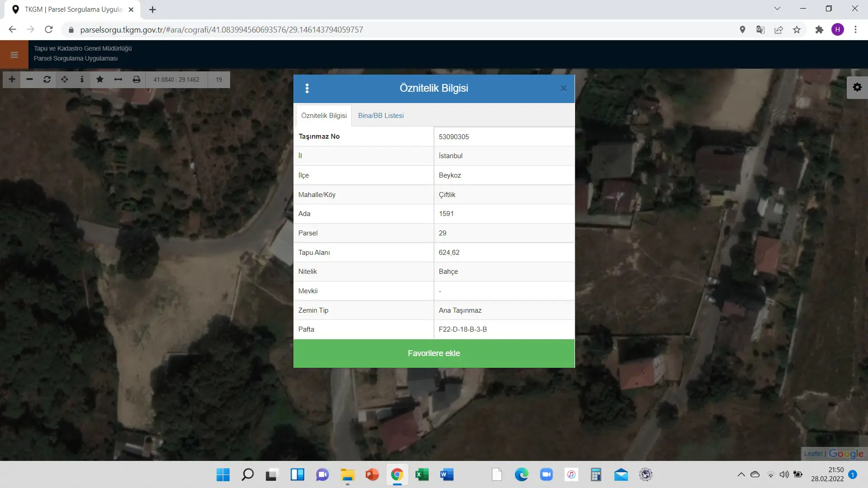Viewport: 868px width, 488px height.
Task: Open the browser extensions puzzle icon
Action: pos(819,30)
